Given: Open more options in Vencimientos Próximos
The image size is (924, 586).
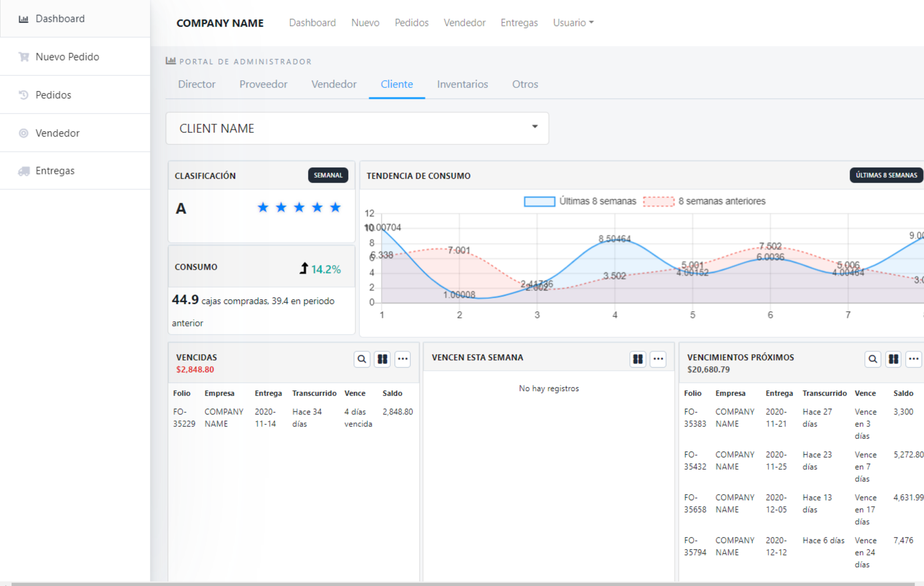Looking at the screenshot, I should click(914, 359).
